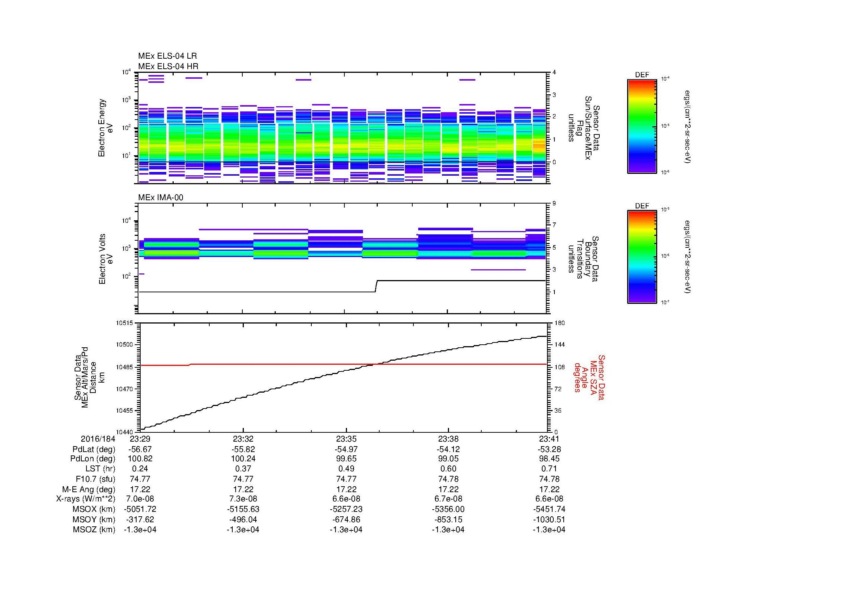
Task: Click the 23:38 time axis label
Action: 448,439
